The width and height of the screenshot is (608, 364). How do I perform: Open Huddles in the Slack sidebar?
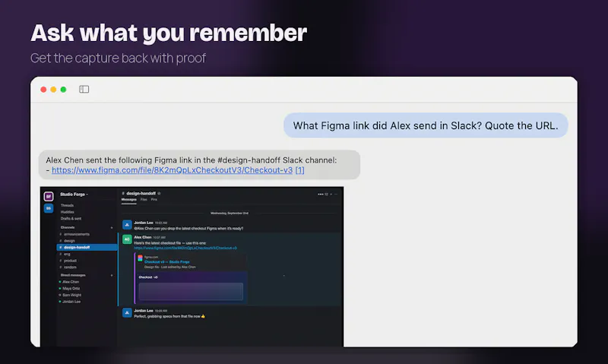[x=68, y=212]
